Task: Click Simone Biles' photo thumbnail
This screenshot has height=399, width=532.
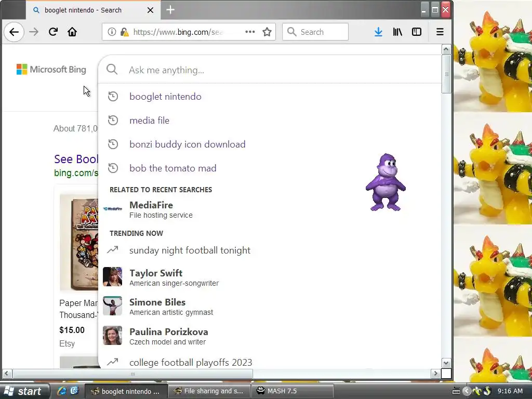Action: [x=112, y=305]
